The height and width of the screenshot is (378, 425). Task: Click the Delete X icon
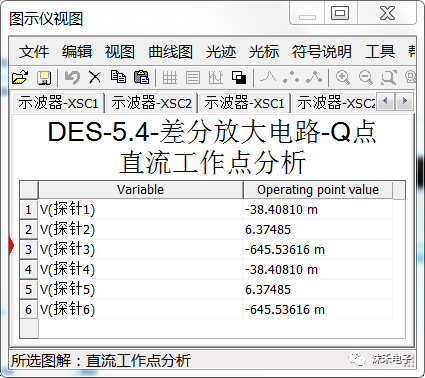point(95,78)
